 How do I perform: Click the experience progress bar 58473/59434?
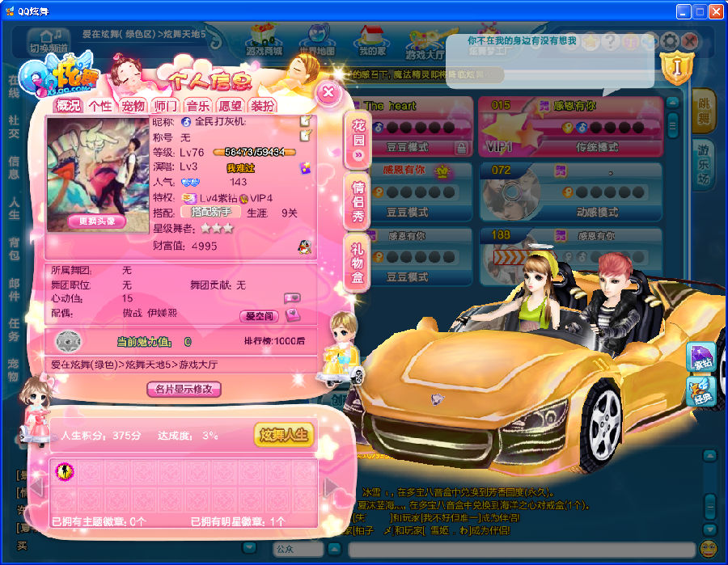(x=254, y=152)
